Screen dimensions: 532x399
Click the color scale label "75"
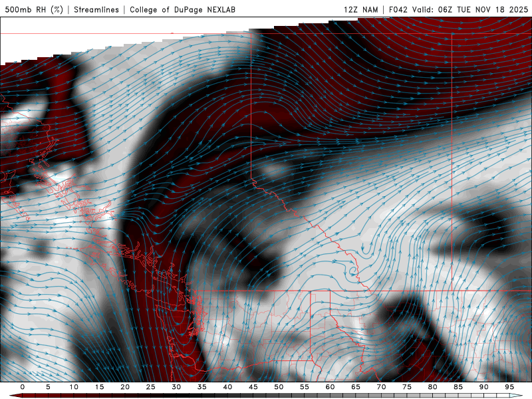(x=407, y=387)
